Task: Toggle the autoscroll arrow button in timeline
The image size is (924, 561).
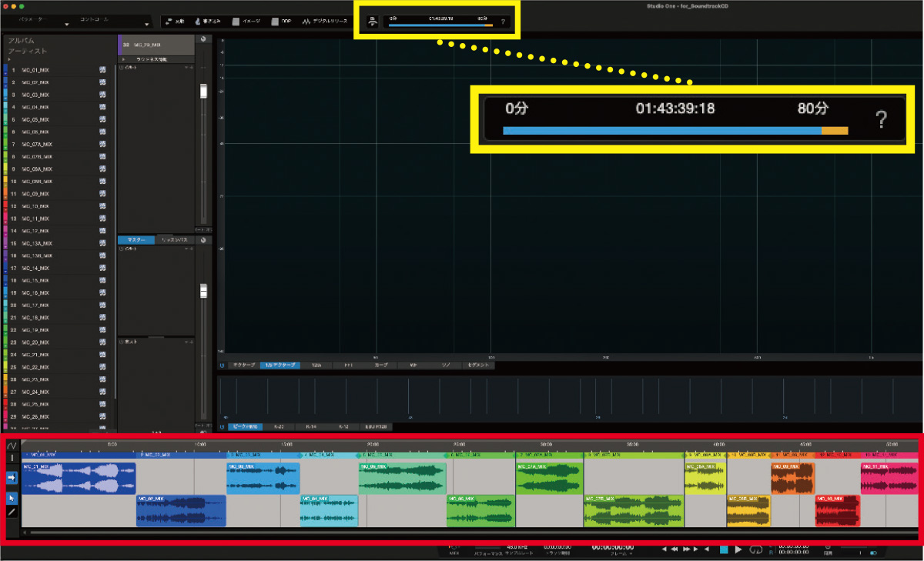Action: click(x=12, y=478)
